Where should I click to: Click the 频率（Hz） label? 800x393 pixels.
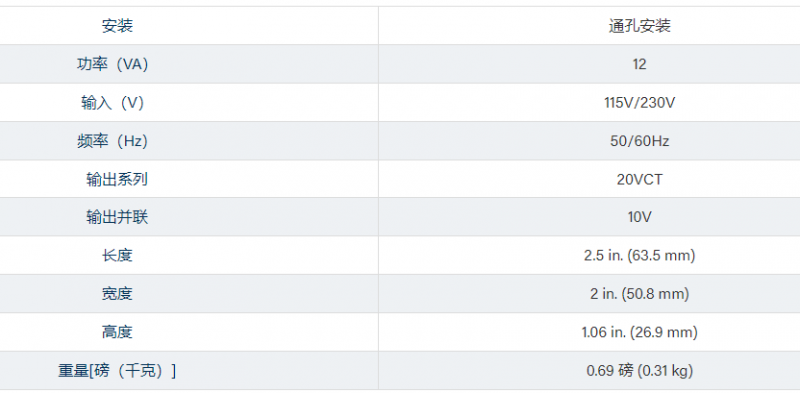pyautogui.click(x=113, y=141)
